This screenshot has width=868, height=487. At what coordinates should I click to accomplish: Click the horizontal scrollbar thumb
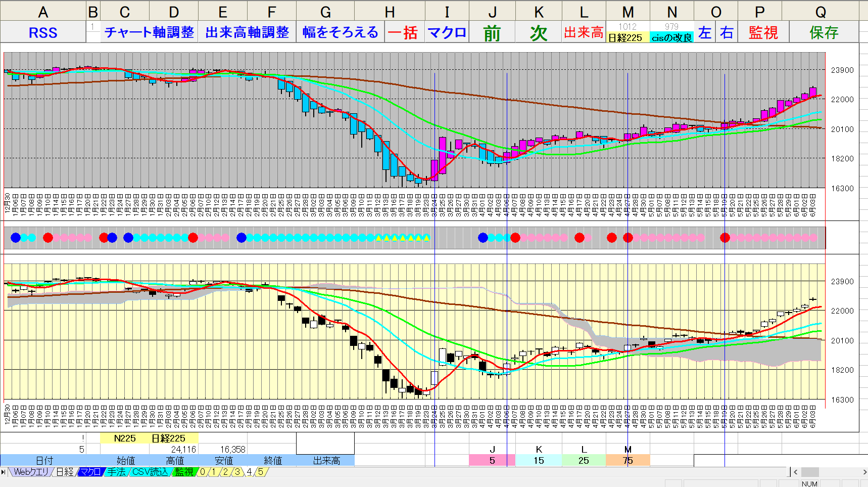(810, 472)
